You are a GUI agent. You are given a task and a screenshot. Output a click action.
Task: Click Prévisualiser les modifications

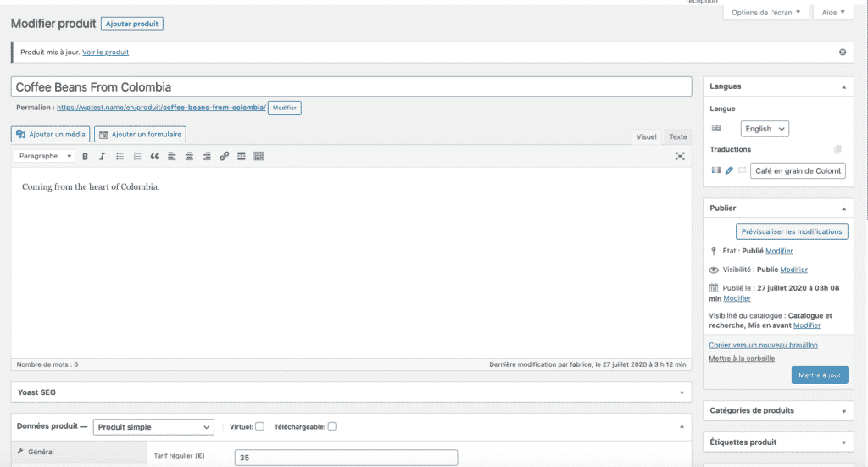[792, 232]
